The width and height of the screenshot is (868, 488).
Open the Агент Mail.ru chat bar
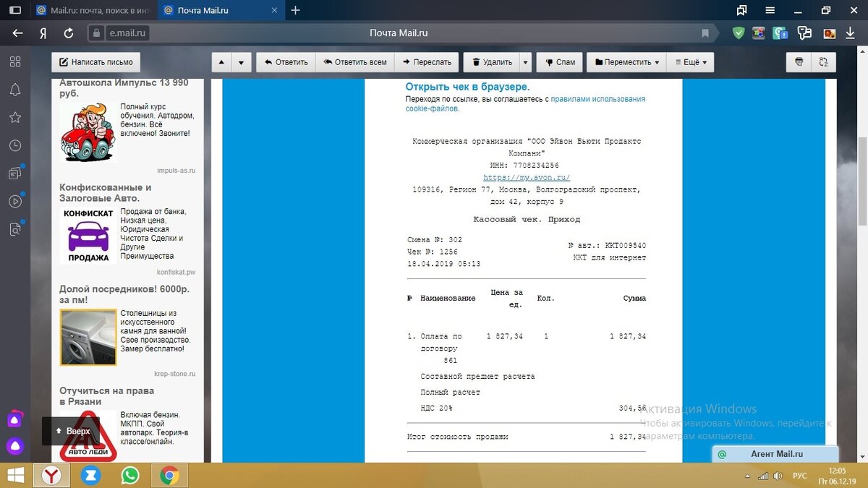(775, 454)
